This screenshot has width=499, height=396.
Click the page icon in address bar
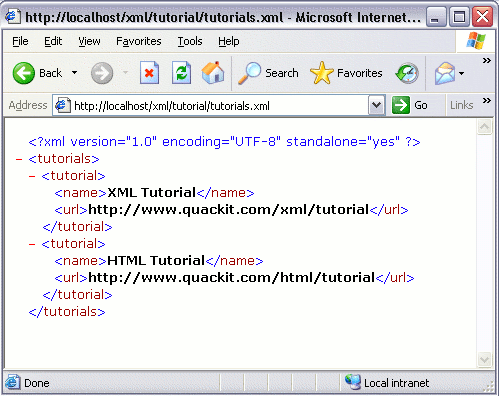tap(63, 105)
